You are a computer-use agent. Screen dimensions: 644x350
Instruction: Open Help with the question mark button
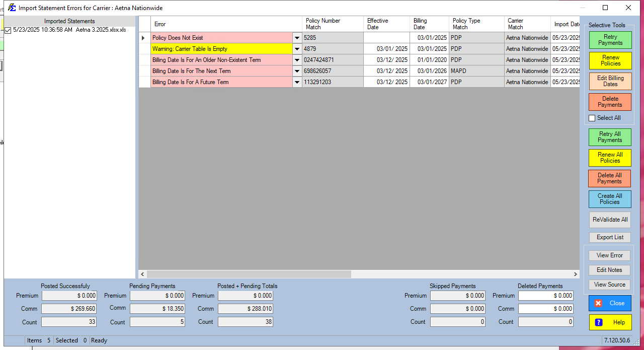610,322
